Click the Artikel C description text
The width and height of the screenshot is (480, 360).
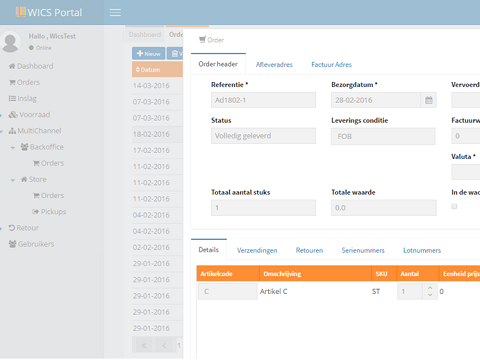[274, 291]
